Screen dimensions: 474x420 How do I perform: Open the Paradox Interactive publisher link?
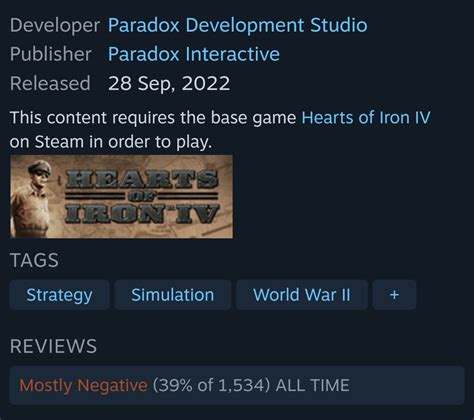click(194, 54)
